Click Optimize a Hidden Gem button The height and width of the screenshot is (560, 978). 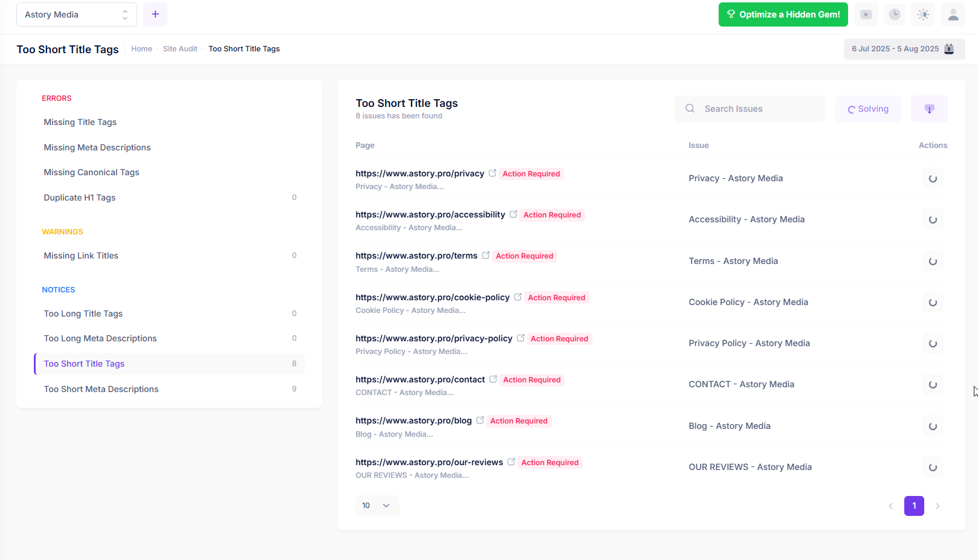(783, 14)
